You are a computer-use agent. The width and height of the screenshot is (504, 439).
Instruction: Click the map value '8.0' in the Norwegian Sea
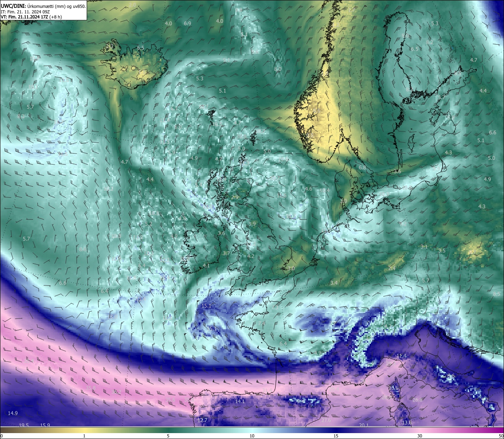pyautogui.click(x=278, y=69)
